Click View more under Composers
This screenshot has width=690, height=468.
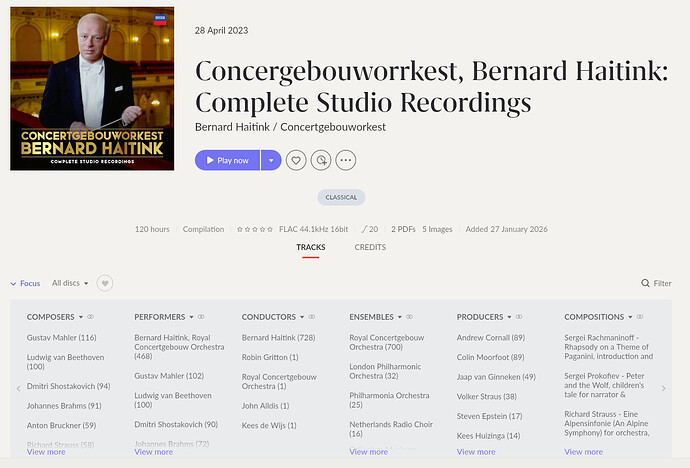point(46,452)
